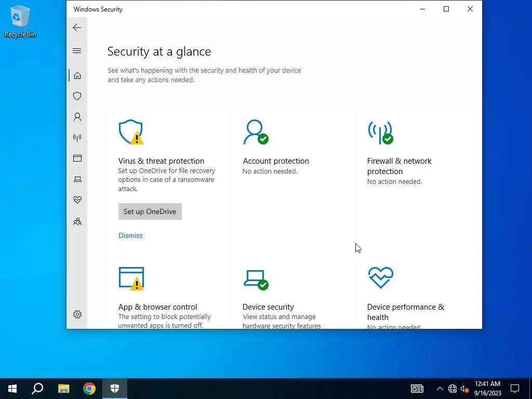Select the Home sidebar icon
This screenshot has height=399, width=532.
(x=77, y=75)
